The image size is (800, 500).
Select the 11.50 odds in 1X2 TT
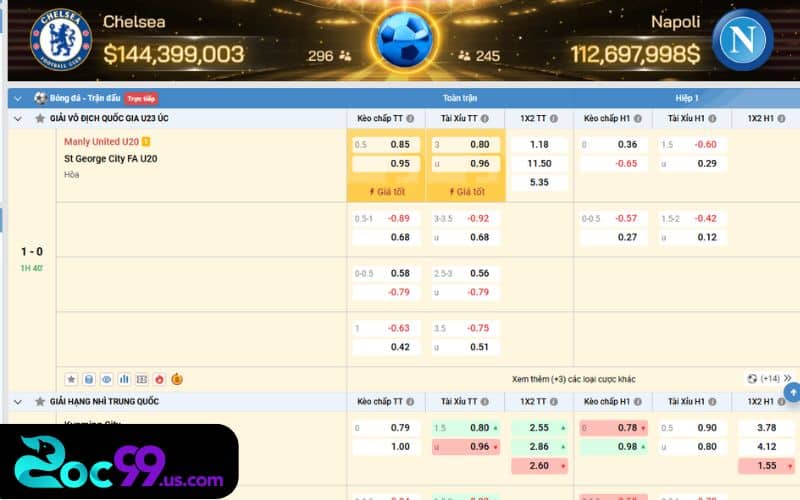(x=539, y=163)
